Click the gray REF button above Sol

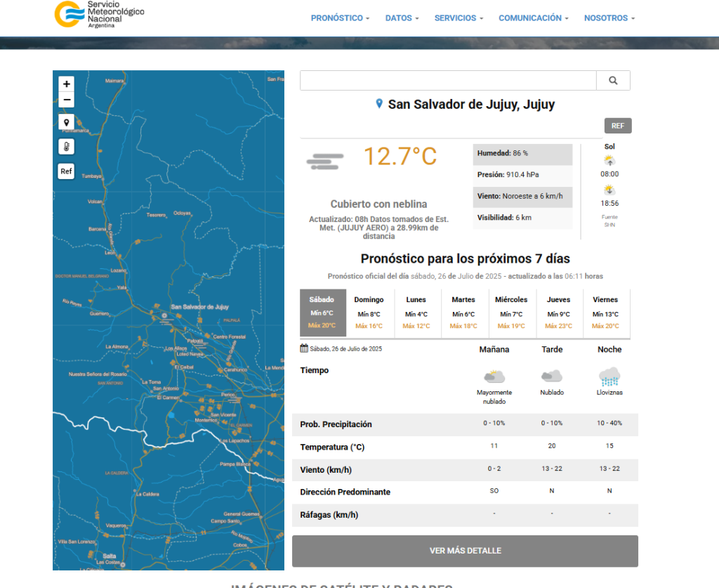click(618, 126)
